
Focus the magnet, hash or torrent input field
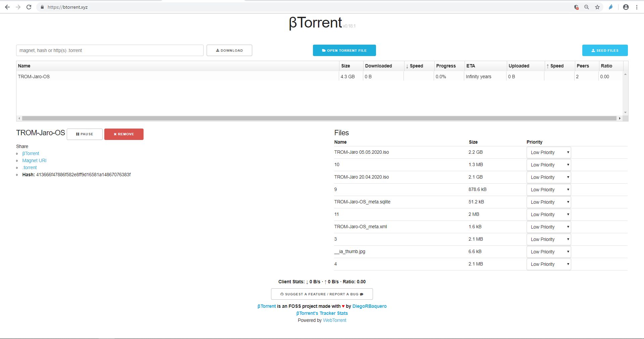point(110,50)
